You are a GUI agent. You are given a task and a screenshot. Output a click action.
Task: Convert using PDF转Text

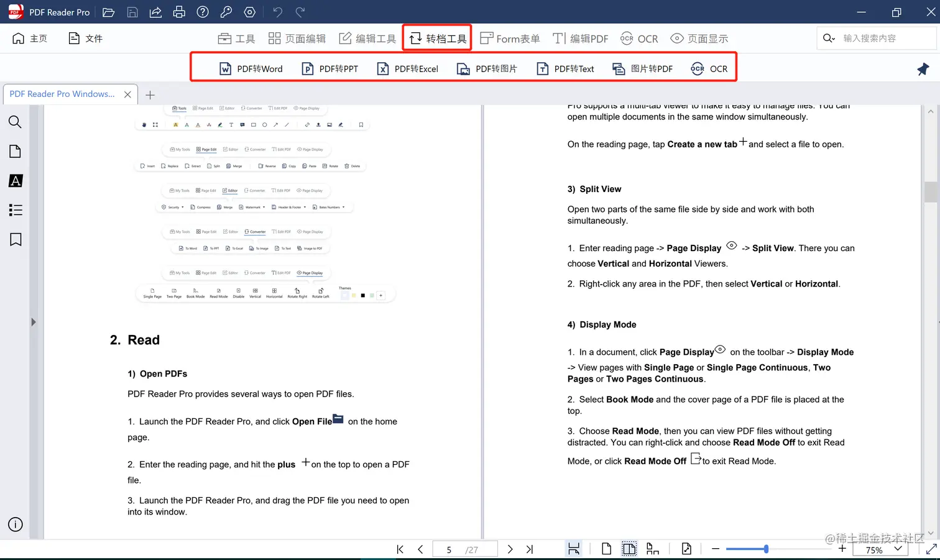[565, 69]
